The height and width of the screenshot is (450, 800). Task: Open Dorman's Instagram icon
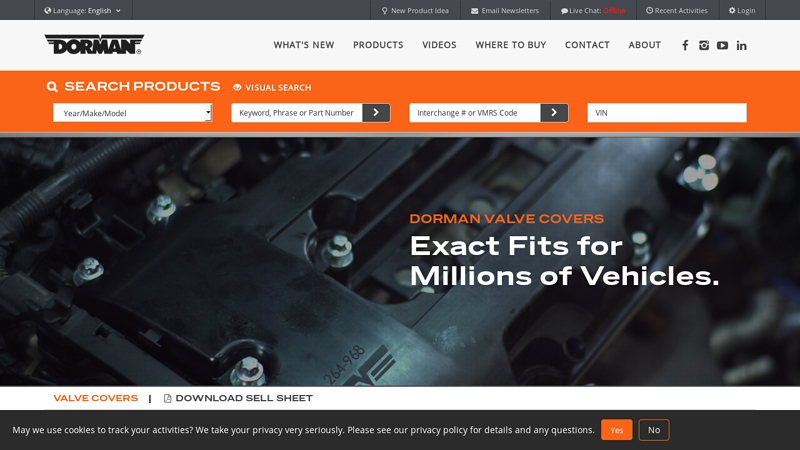click(704, 45)
